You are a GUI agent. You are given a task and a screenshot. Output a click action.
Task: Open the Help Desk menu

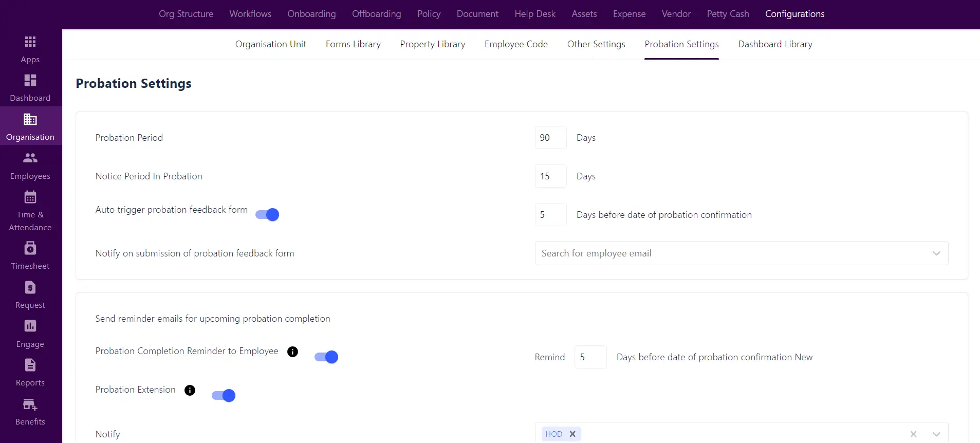535,14
